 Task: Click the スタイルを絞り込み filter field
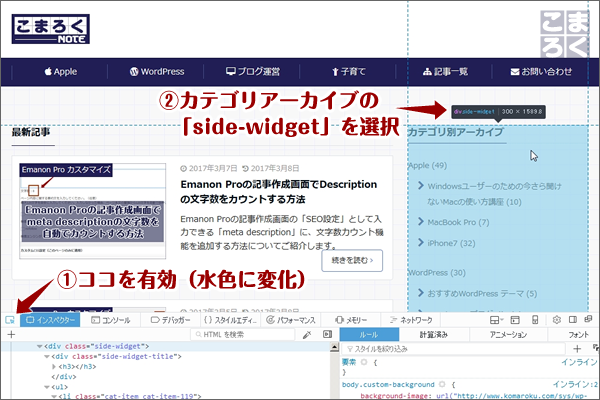453,349
